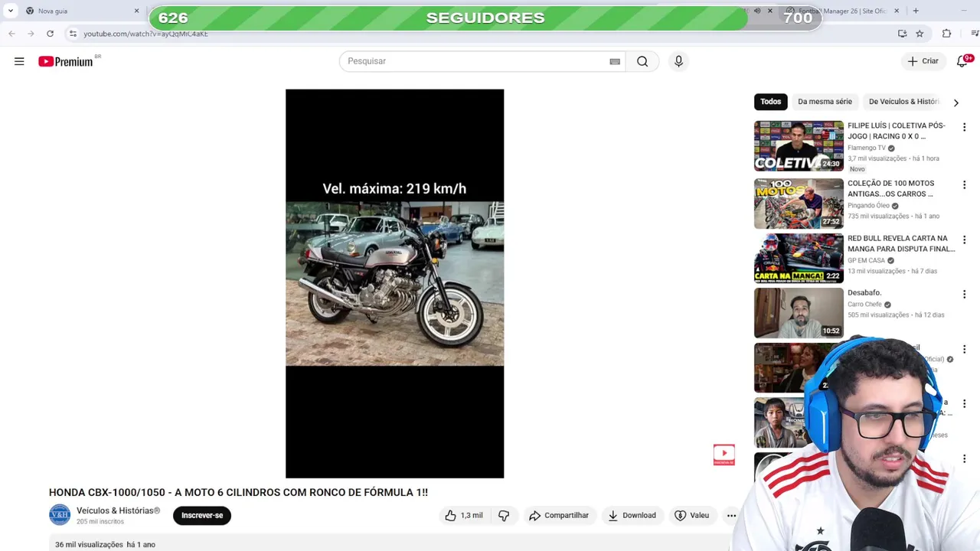Subscribe with the Inscrever-se button
Screen dimensions: 980x551
point(202,515)
